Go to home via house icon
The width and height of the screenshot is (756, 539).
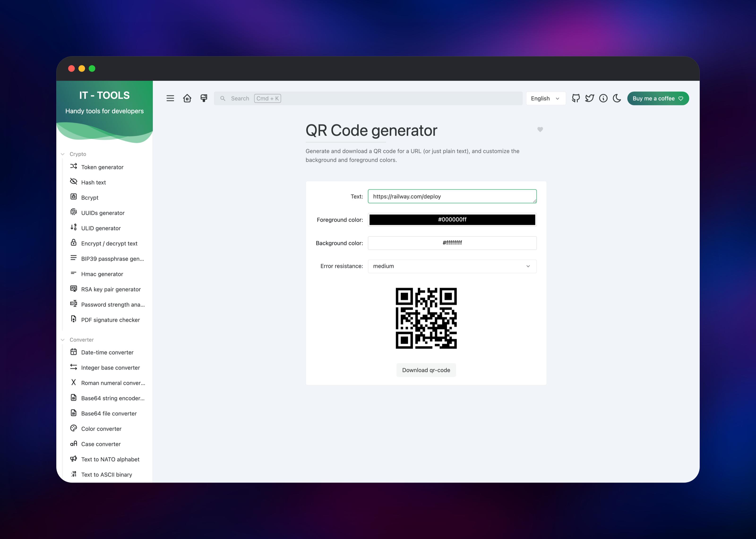tap(187, 98)
